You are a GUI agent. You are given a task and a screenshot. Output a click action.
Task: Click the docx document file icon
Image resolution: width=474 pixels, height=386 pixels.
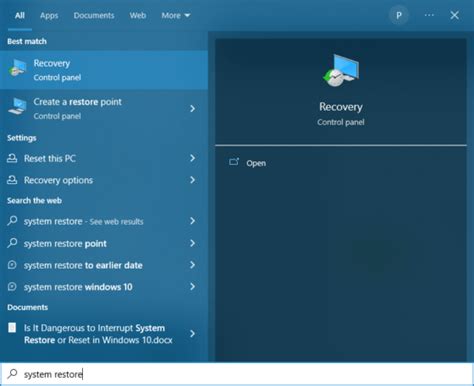point(12,328)
